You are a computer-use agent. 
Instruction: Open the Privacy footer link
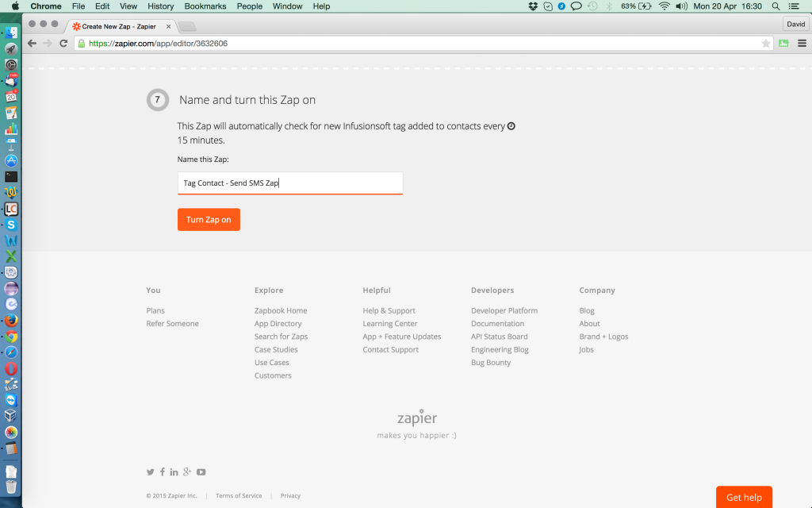coord(290,495)
